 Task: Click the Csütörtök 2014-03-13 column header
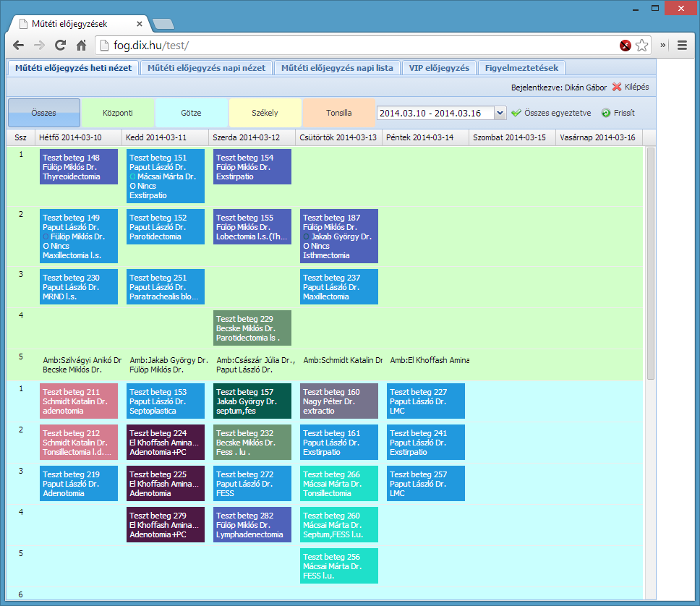pos(338,137)
